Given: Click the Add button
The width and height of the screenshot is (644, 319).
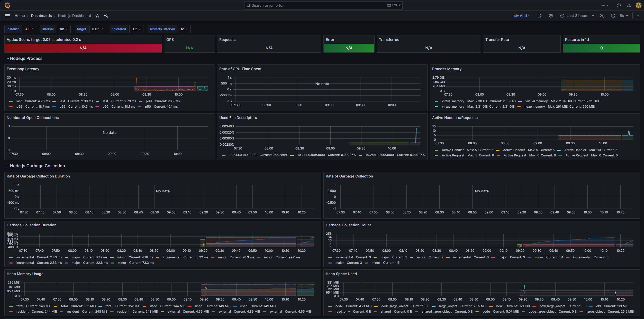Looking at the screenshot, I should tap(522, 16).
